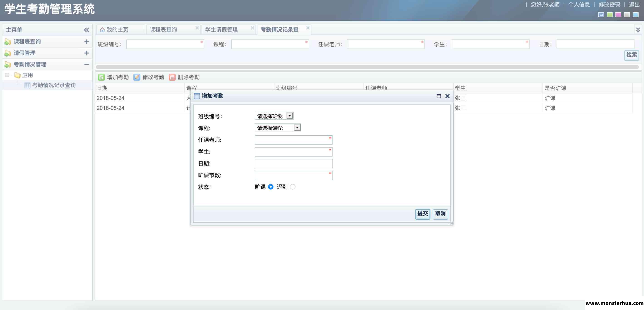Click the 是否旷课 column header
Image resolution: width=644 pixels, height=310 pixels.
point(587,88)
